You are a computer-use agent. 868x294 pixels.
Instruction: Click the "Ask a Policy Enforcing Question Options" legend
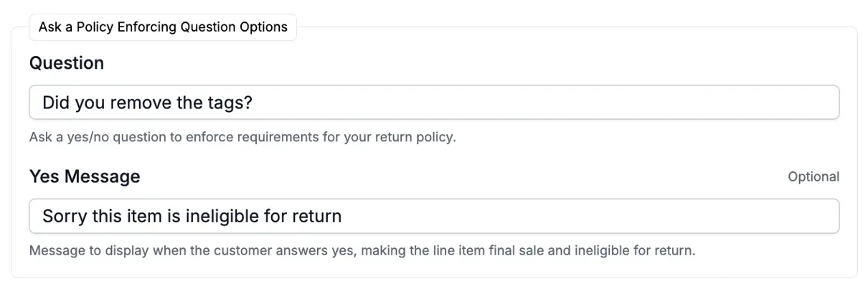point(163,27)
